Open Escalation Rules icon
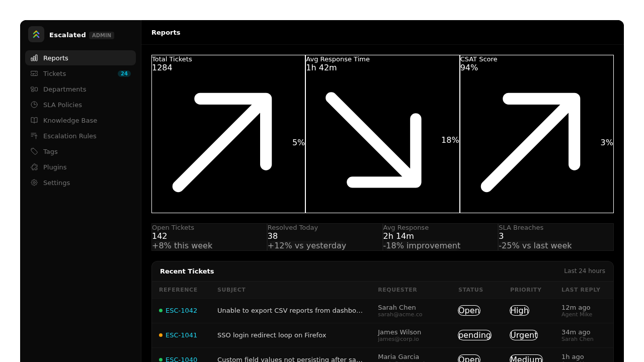The height and width of the screenshot is (362, 644). tap(34, 136)
